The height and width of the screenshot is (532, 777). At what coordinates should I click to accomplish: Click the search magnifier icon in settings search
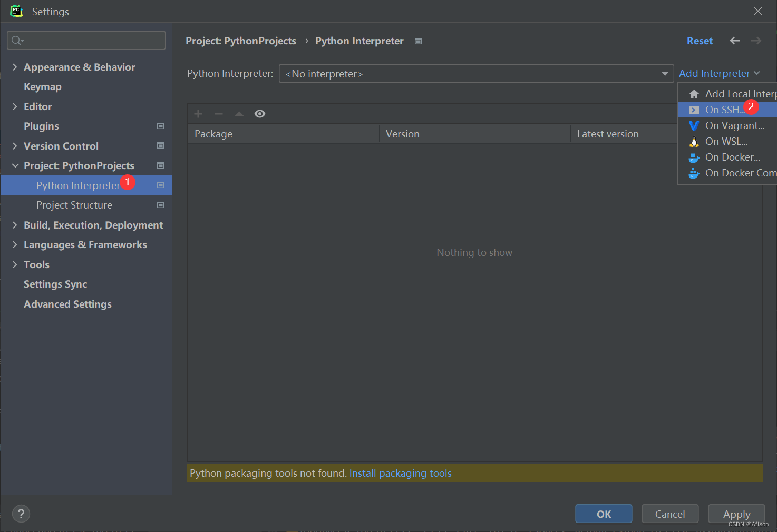click(17, 41)
